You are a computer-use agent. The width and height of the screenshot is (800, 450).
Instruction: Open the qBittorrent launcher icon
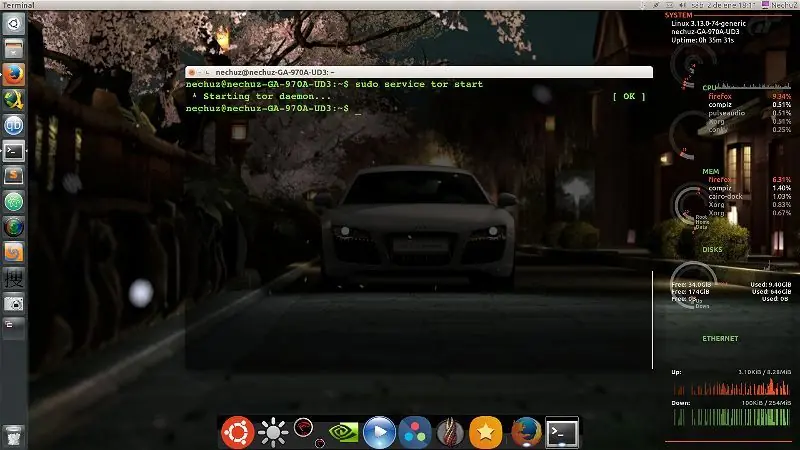click(x=14, y=126)
